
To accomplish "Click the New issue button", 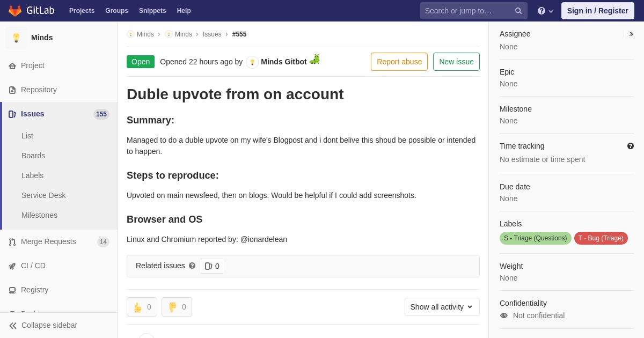I will tap(456, 62).
